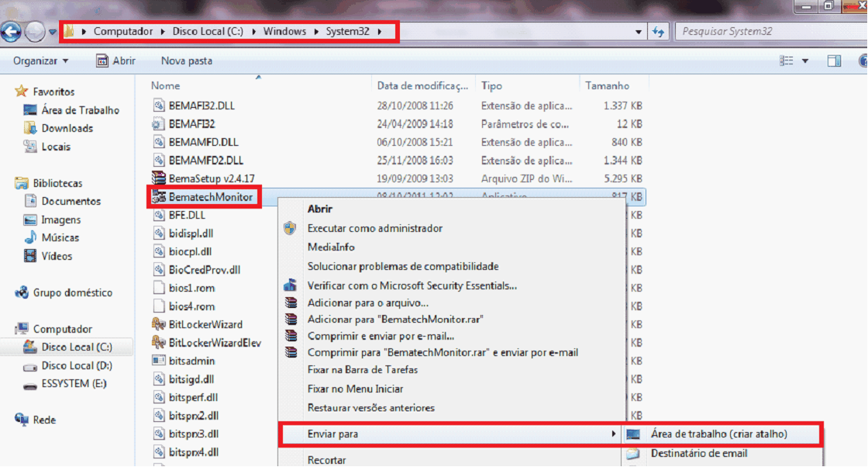The height and width of the screenshot is (467, 868).
Task: Click the Abrir toolbar button
Action: (115, 61)
